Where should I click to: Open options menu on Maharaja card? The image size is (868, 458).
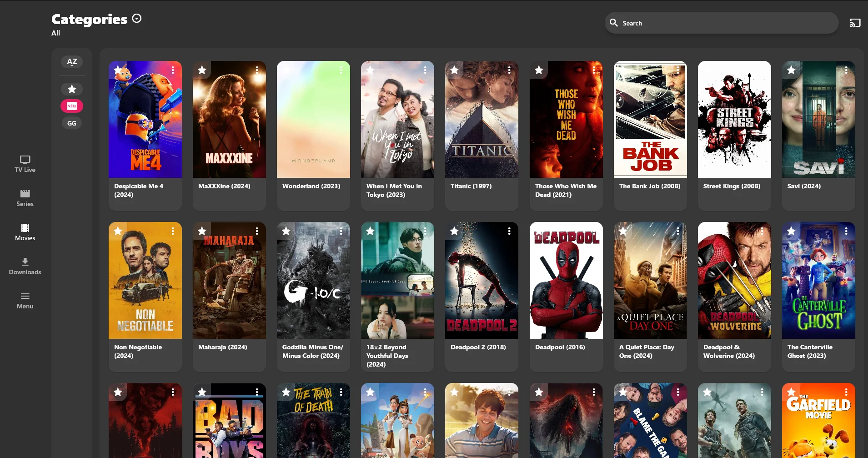pos(257,231)
